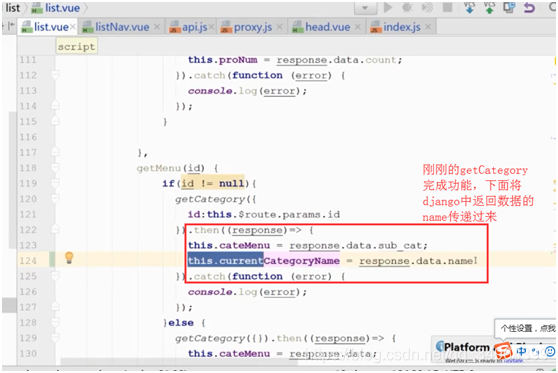
Task: Click 'CategoryName' on line 124
Action: tap(301, 261)
